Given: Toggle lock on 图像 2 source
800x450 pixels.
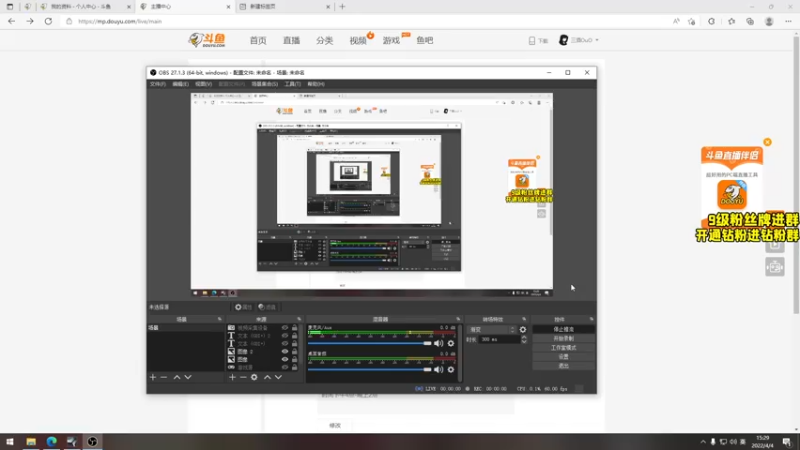Looking at the screenshot, I should 294,352.
